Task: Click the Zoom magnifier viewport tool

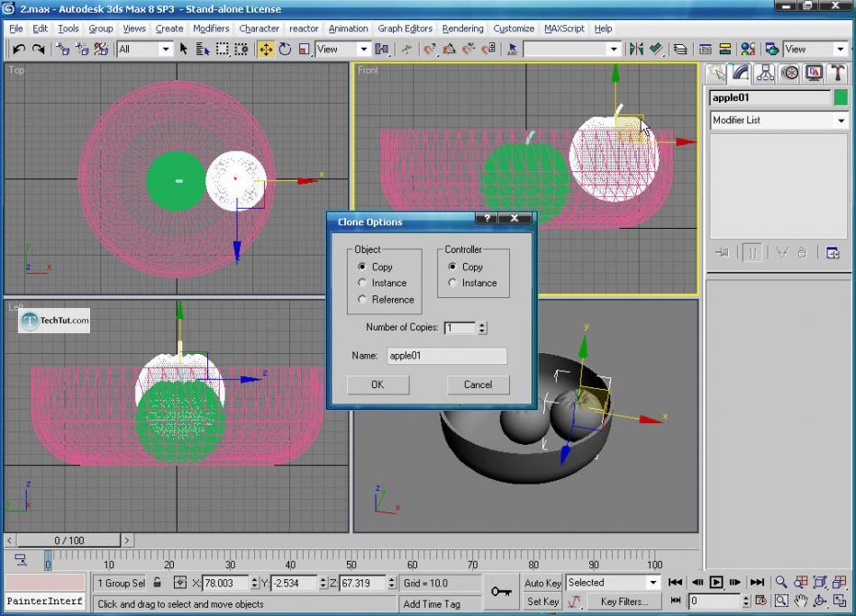Action: [x=781, y=582]
